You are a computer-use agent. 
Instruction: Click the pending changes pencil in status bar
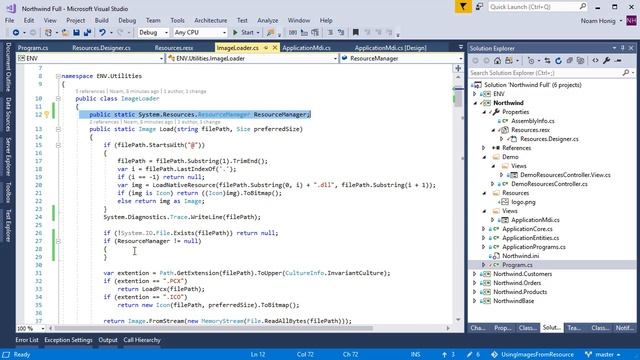[473, 354]
